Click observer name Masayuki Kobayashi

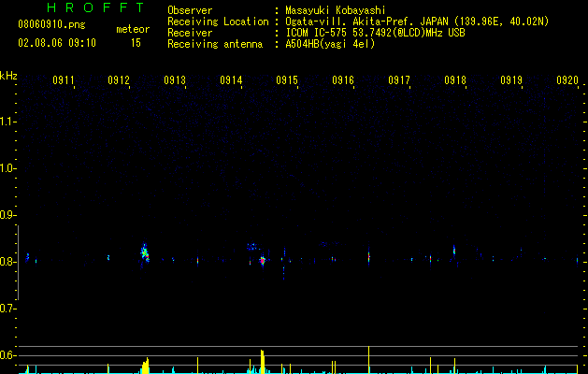point(336,10)
